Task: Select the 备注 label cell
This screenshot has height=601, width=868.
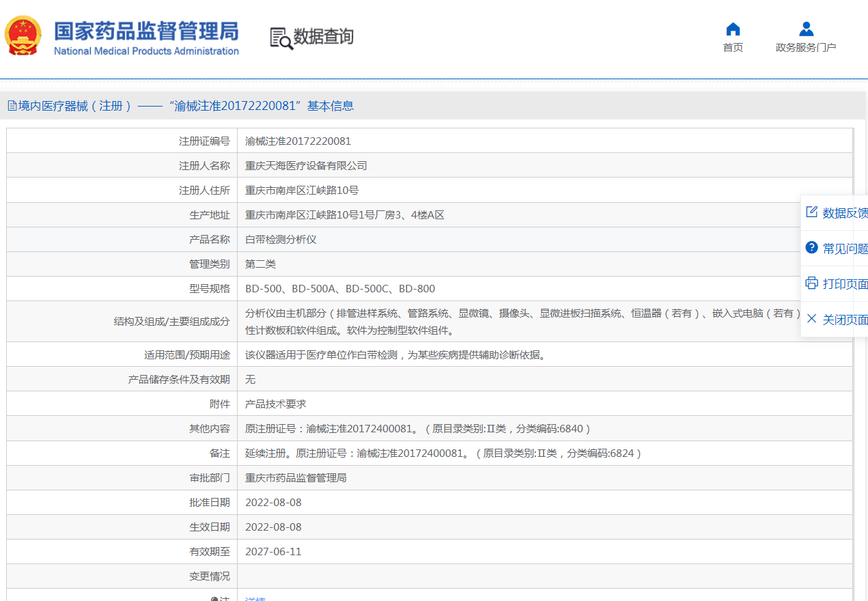Action: pos(122,453)
